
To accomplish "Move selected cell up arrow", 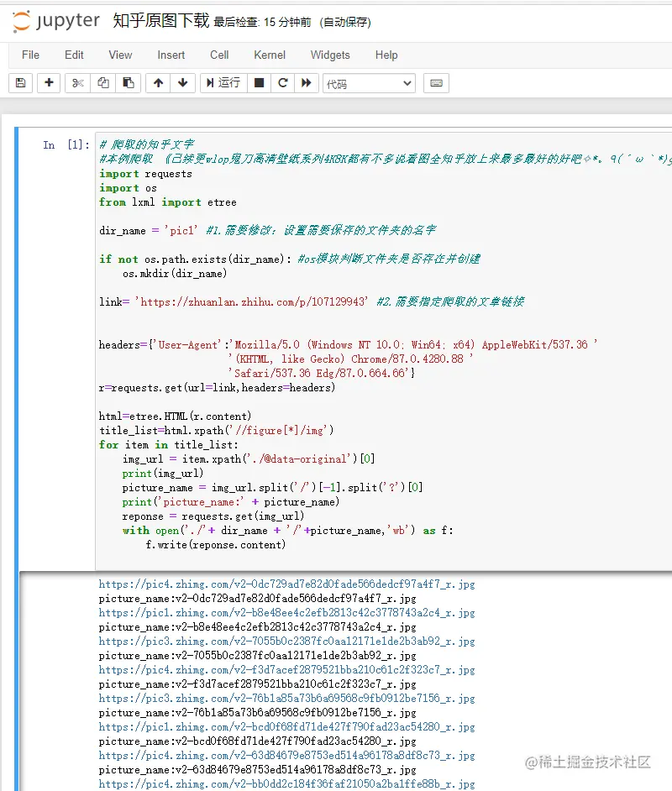I will coord(159,83).
